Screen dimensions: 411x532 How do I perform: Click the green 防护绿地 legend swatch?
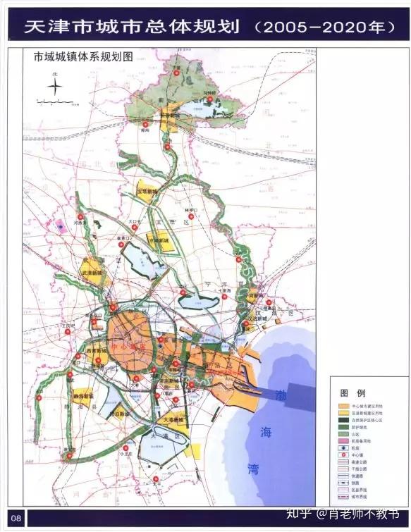[x=344, y=427]
